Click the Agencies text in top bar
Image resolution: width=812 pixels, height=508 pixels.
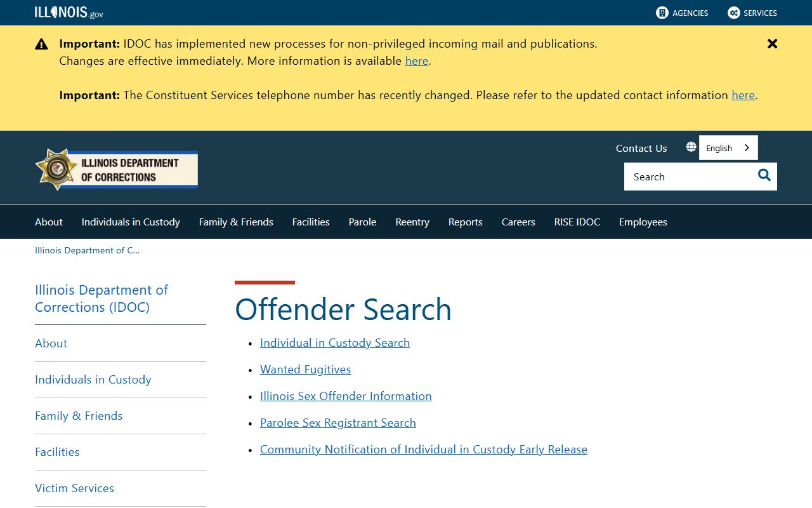point(690,13)
